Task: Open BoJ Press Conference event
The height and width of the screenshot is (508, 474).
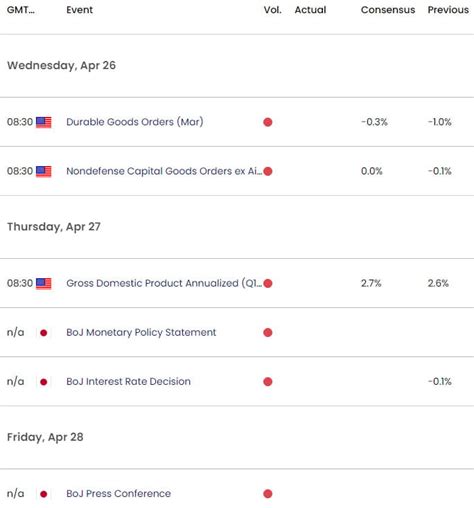Action: click(118, 494)
